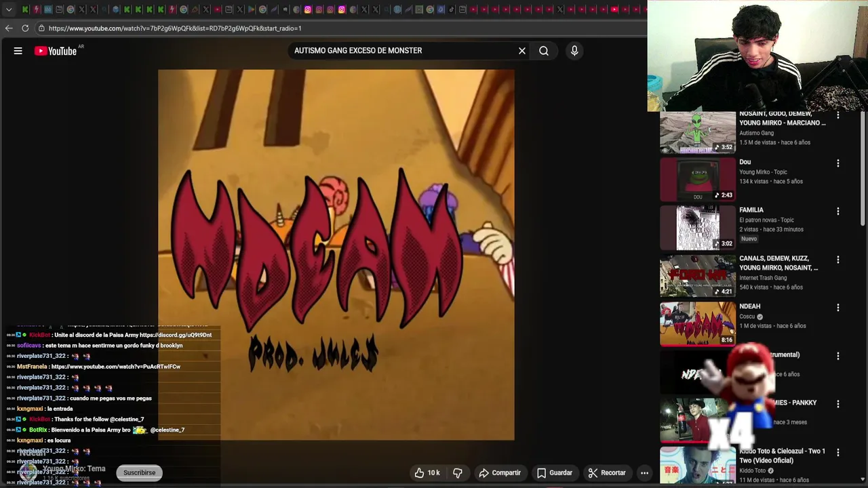868x488 pixels.
Task: Open options menu for PANKKY video
Action: pyautogui.click(x=838, y=404)
